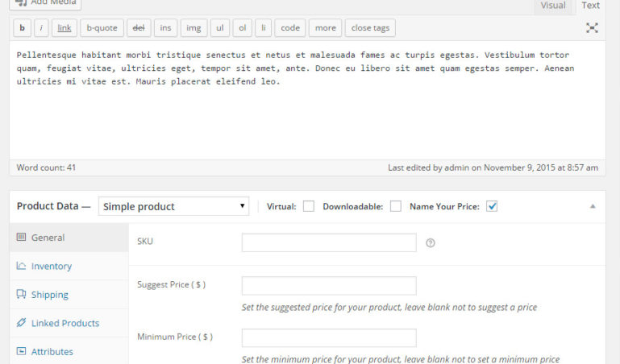Click the Attributes panel icon
Image resolution: width=620 pixels, height=364 pixels.
[21, 351]
